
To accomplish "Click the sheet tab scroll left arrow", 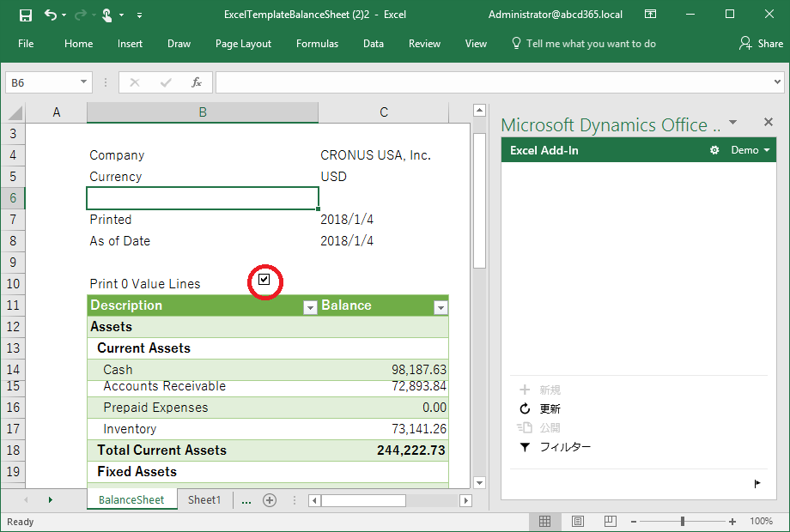I will coord(26,499).
